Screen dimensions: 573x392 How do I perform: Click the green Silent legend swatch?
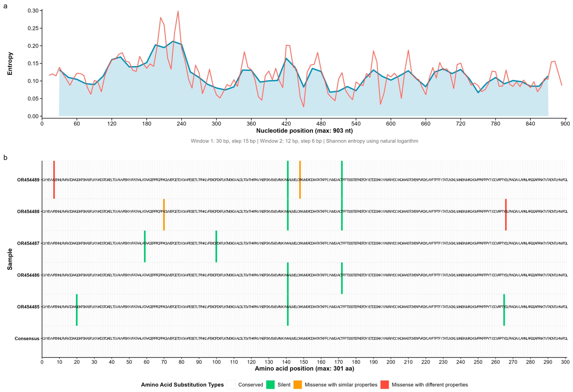pyautogui.click(x=270, y=385)
